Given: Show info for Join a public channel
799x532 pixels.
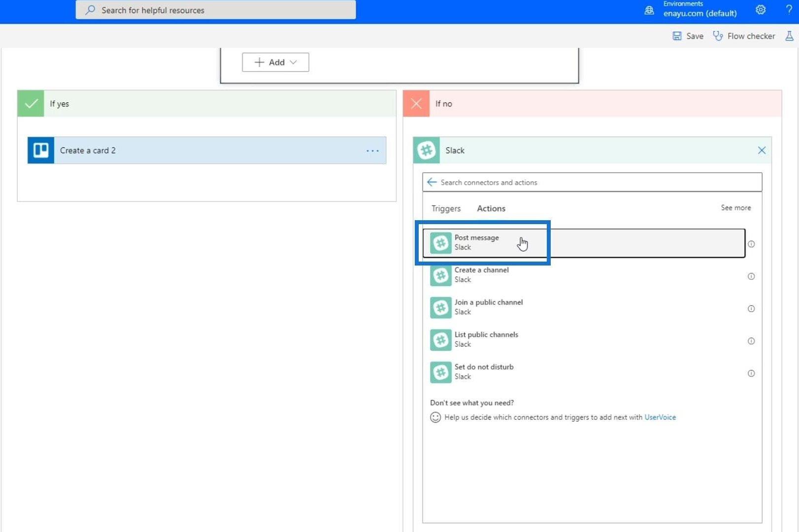Looking at the screenshot, I should click(x=751, y=309).
